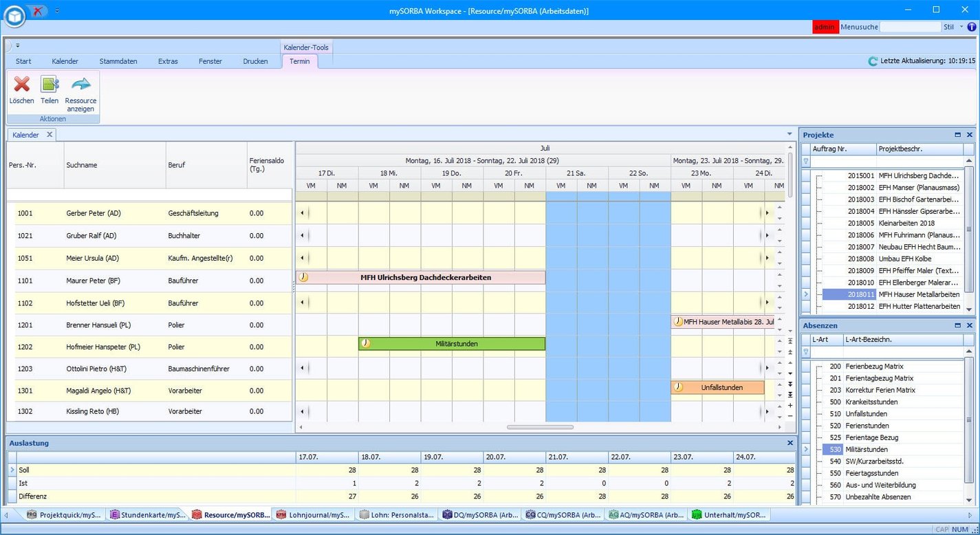This screenshot has width=980, height=535.
Task: Open the Stil dropdown
Action: point(961,27)
